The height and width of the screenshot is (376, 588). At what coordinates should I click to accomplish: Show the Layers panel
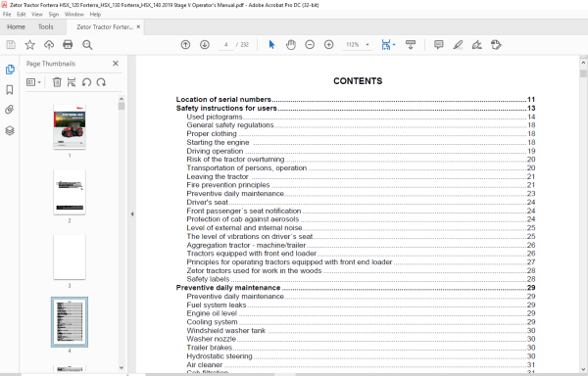pyautogui.click(x=10, y=130)
